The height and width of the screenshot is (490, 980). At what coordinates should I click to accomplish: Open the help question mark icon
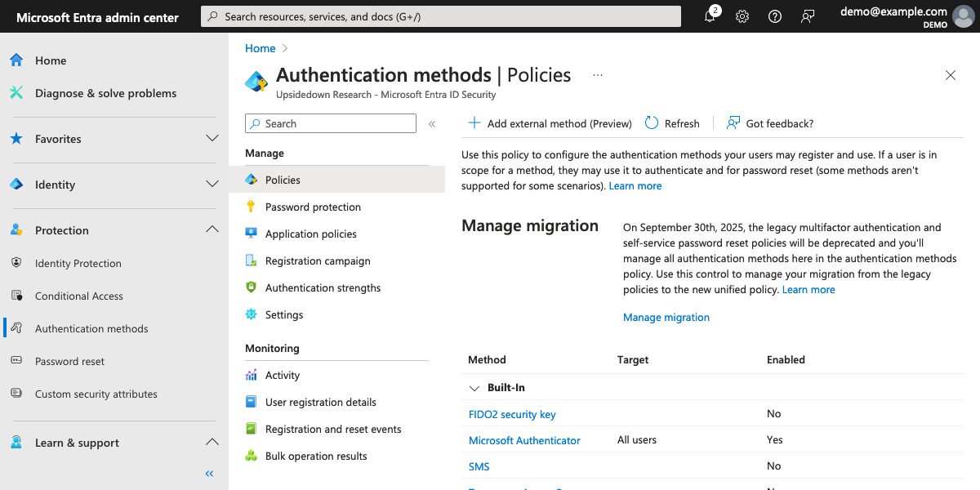774,16
